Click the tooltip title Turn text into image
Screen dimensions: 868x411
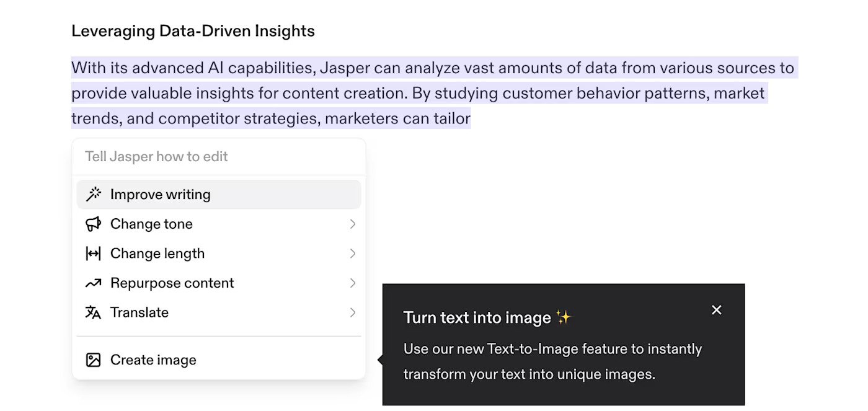click(x=477, y=318)
